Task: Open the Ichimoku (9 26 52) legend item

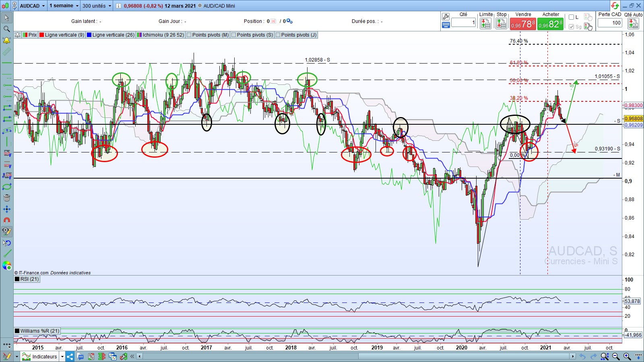Action: [x=161, y=35]
